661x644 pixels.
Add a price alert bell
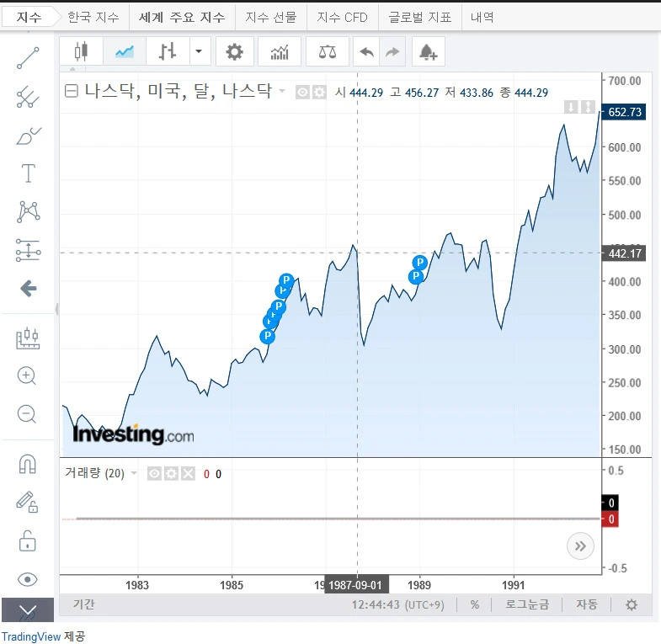pyautogui.click(x=429, y=51)
